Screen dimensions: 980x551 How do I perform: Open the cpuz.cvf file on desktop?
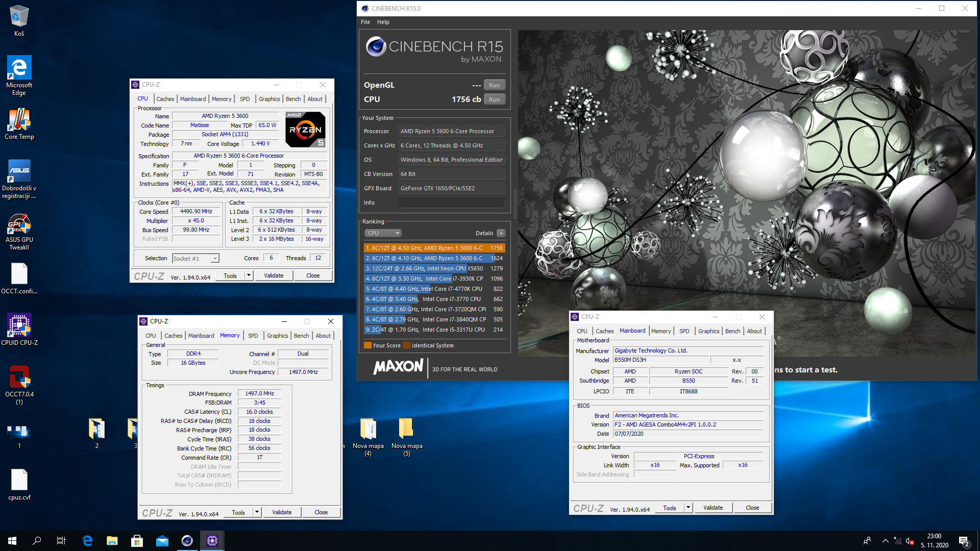click(19, 485)
